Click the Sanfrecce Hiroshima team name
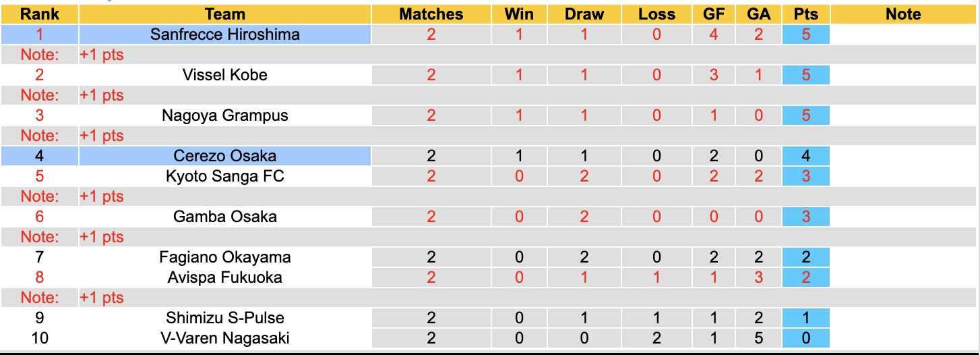 [224, 34]
